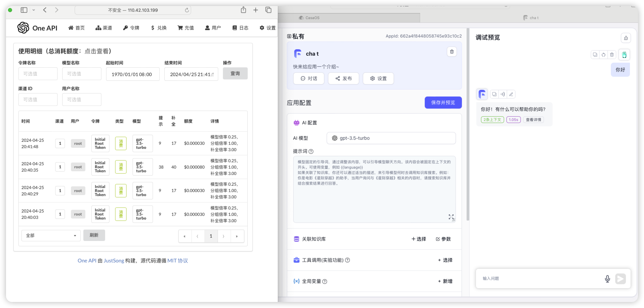644x308 pixels.
Task: Open 日志 in One API menu
Action: [x=240, y=28]
